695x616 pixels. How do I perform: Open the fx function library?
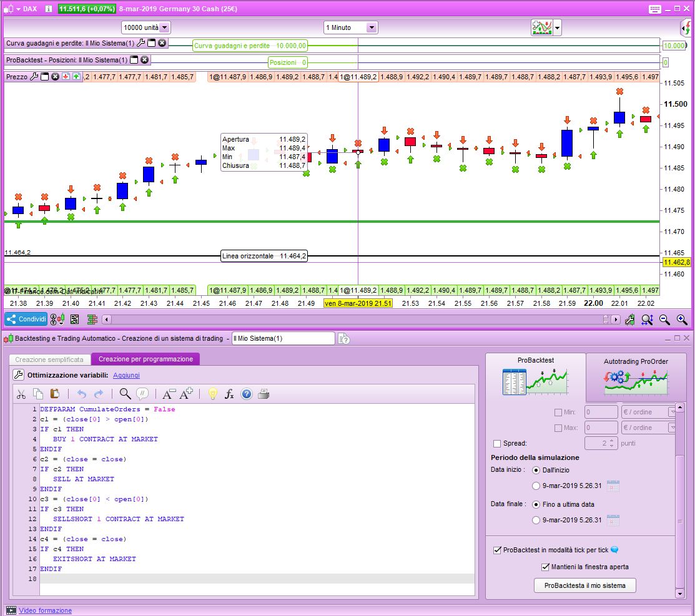229,394
